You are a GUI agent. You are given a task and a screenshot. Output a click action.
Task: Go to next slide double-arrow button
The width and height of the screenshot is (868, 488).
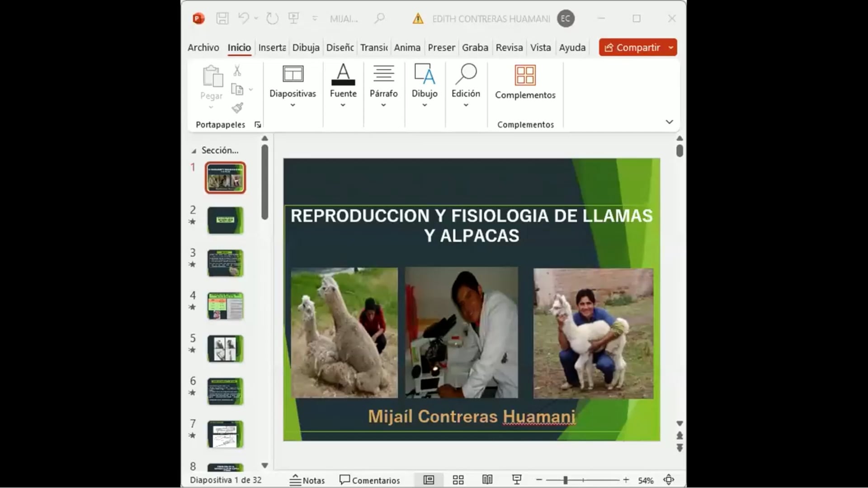[x=679, y=448]
